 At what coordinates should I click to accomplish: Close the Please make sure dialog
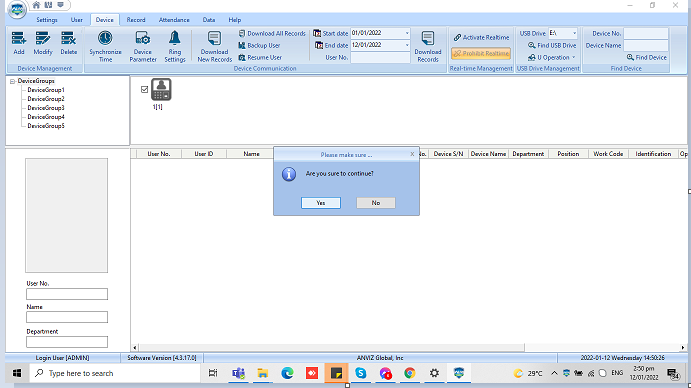[x=412, y=154]
